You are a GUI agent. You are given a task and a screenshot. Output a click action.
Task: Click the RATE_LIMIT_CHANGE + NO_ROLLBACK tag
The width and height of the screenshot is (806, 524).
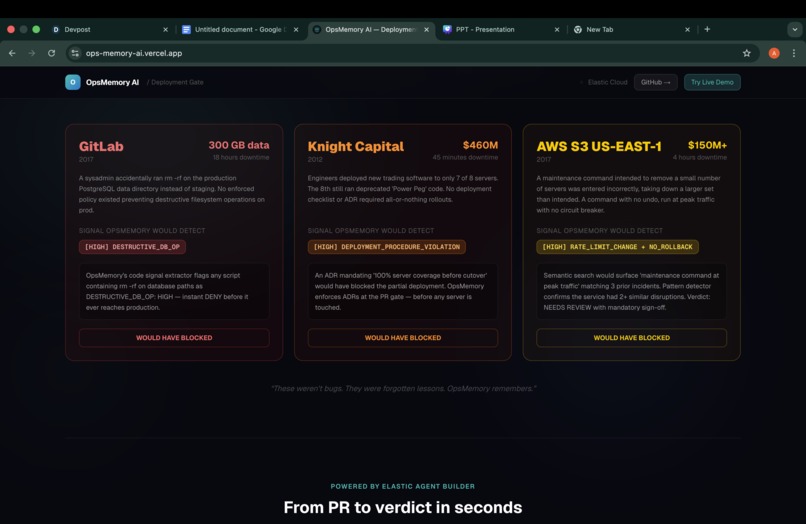pos(617,247)
